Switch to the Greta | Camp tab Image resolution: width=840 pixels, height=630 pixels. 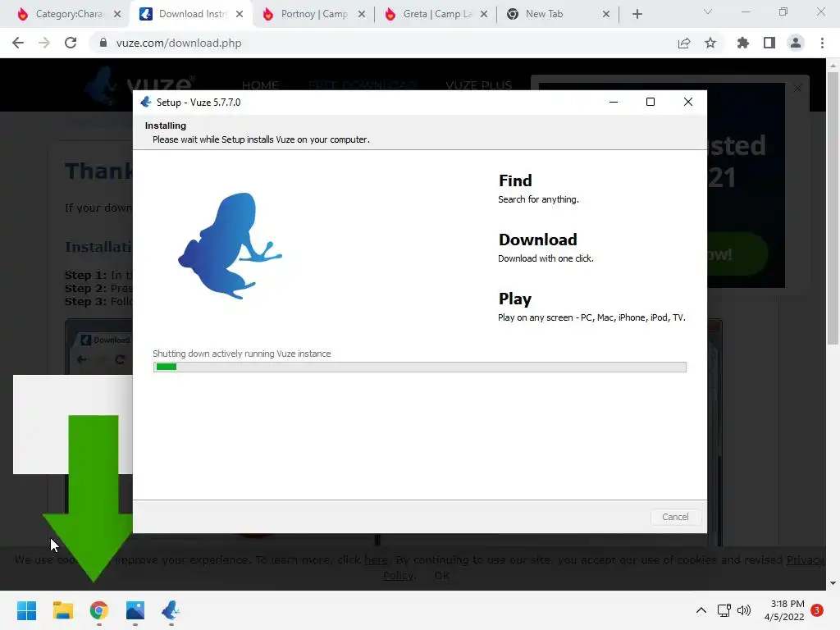tap(437, 14)
